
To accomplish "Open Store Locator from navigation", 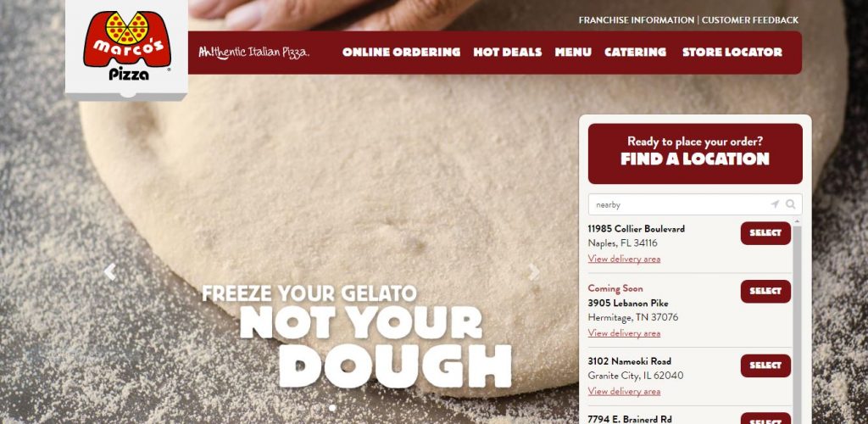I will pyautogui.click(x=732, y=52).
